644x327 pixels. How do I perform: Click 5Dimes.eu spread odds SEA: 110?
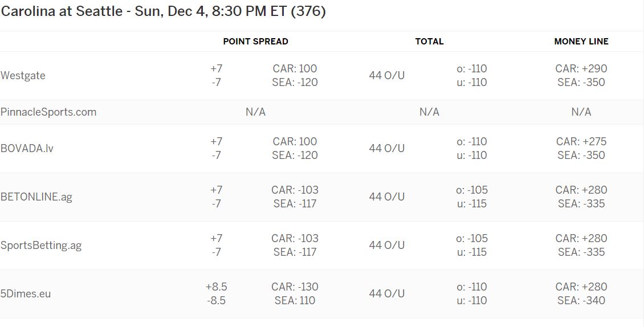pos(295,301)
